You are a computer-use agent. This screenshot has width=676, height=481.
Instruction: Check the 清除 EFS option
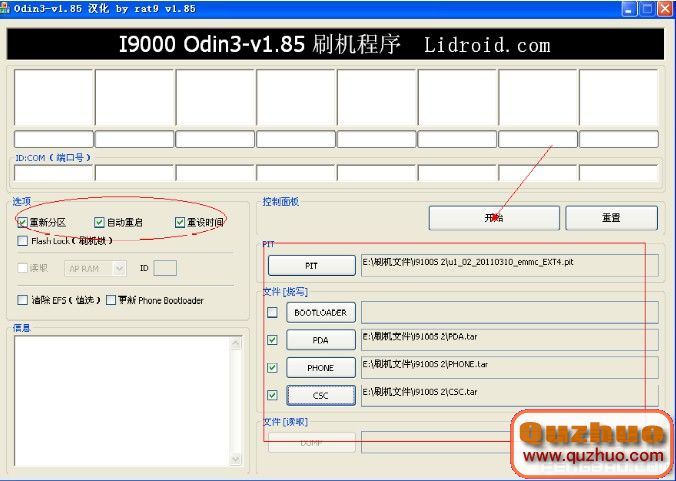[x=22, y=300]
